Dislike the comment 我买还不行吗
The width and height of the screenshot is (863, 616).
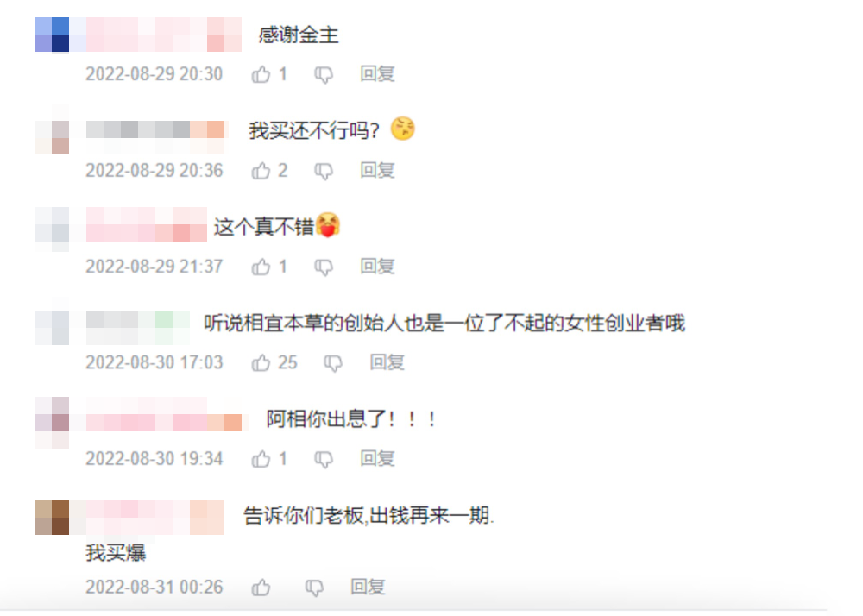pos(324,171)
